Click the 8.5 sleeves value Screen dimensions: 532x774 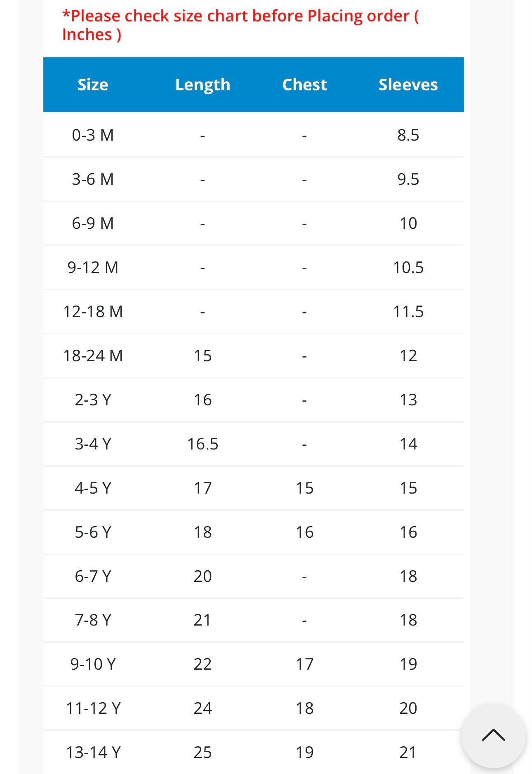(x=408, y=135)
